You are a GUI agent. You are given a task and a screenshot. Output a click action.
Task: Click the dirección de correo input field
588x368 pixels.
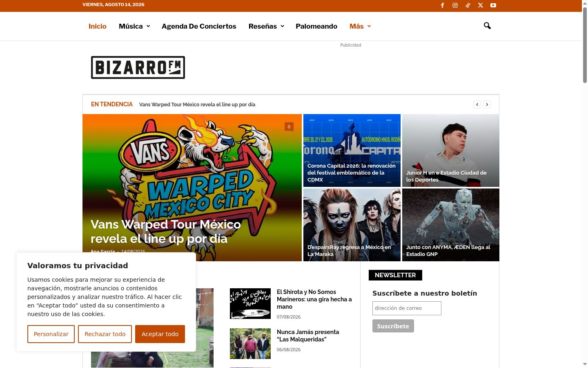click(407, 308)
